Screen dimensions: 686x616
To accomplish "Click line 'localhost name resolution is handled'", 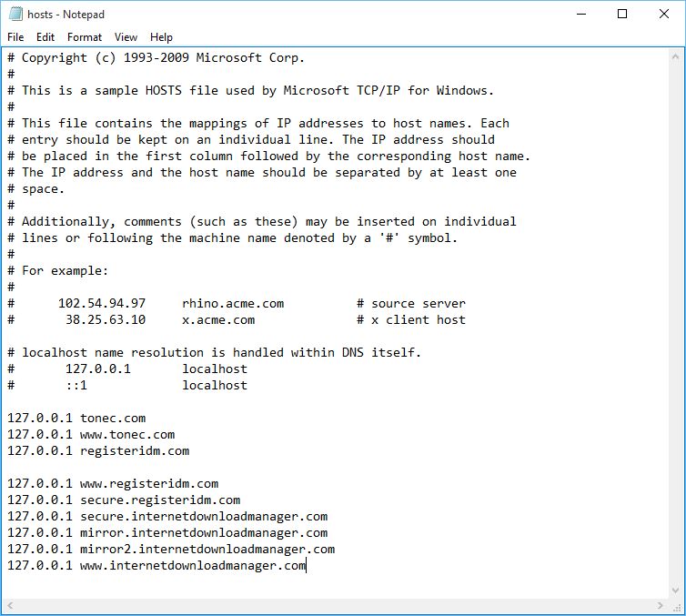I will pyautogui.click(x=215, y=353).
